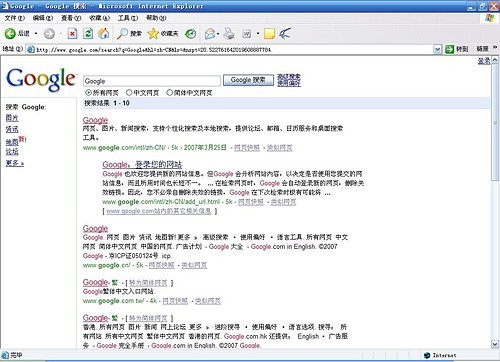Open the 收藏(A) menu
Image resolution: width=500 pixels, height=362 pixels.
tap(99, 18)
